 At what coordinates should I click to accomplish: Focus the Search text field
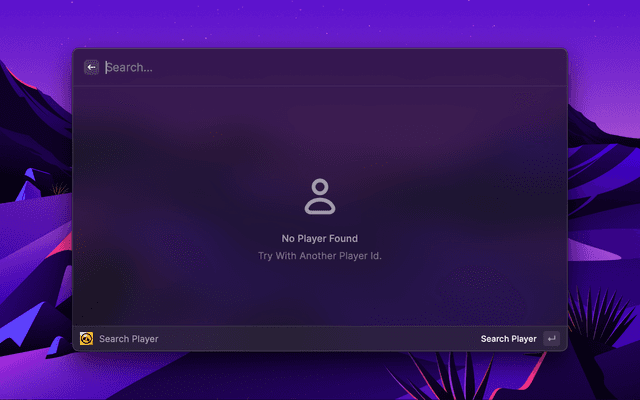pos(300,67)
